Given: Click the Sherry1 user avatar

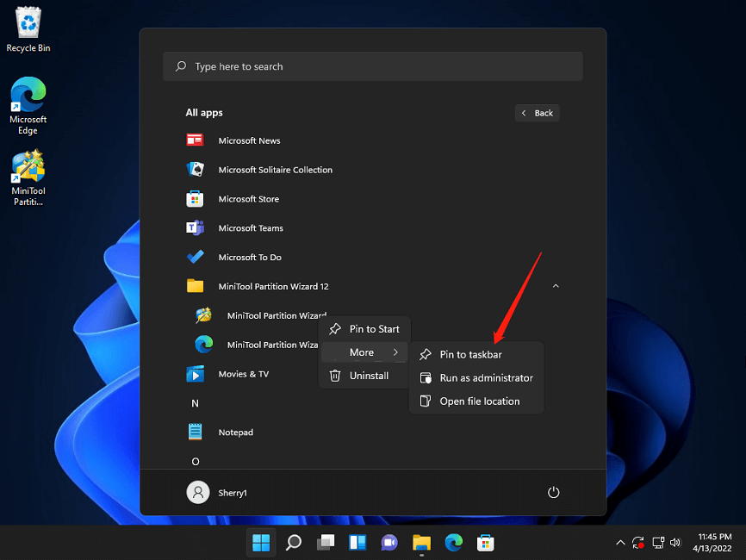Looking at the screenshot, I should (198, 492).
